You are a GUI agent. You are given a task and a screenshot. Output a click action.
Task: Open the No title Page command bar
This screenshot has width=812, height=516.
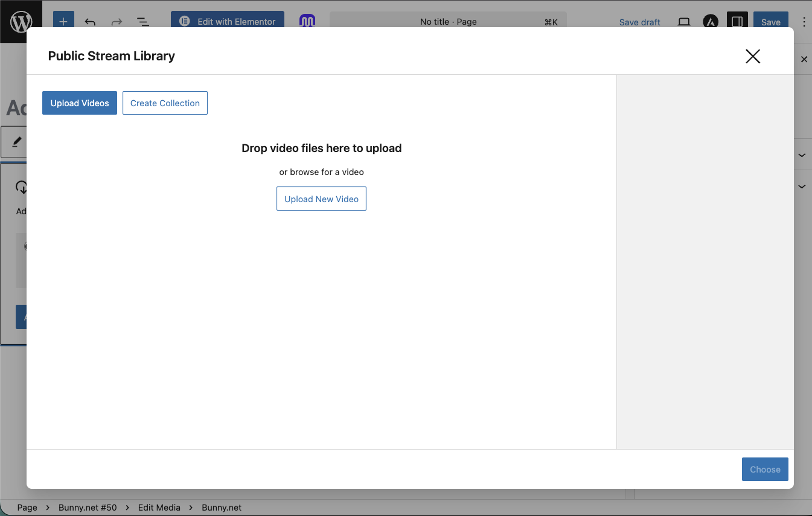click(448, 22)
